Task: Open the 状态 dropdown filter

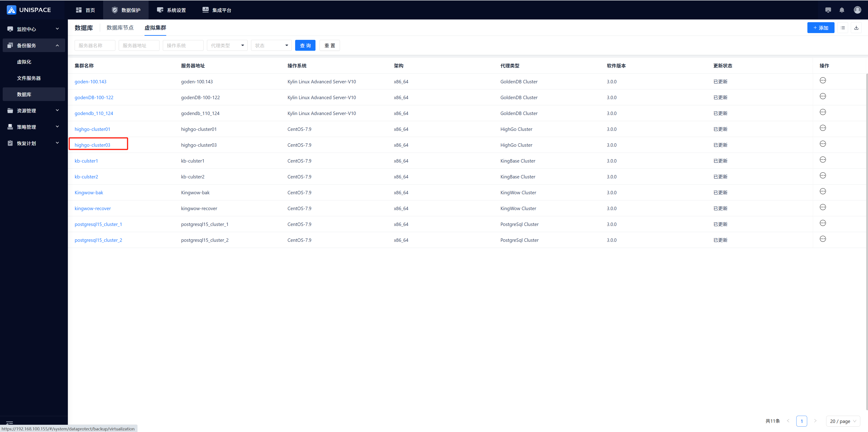Action: click(271, 46)
